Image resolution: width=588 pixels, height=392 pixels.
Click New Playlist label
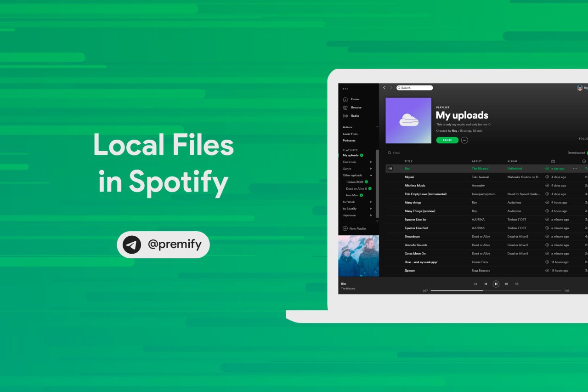point(358,228)
